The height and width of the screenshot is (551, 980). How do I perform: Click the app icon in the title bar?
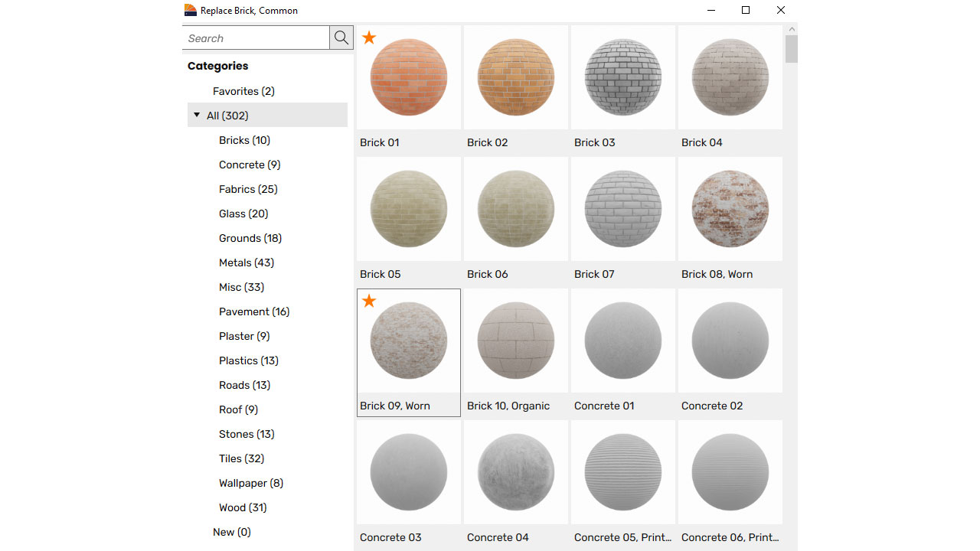pyautogui.click(x=191, y=10)
